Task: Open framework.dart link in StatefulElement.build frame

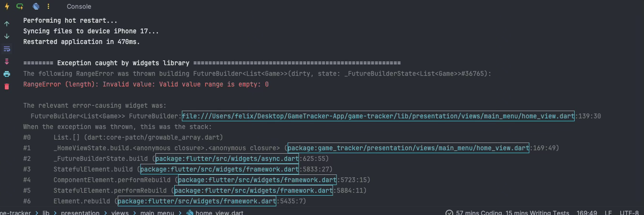Action: coord(219,169)
